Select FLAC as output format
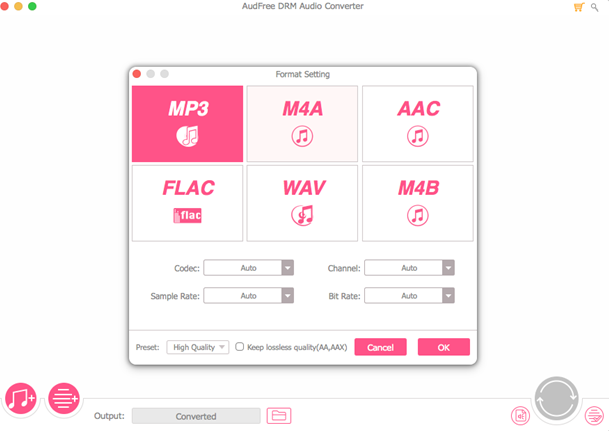Screen dimensions: 609x431 click(x=187, y=203)
